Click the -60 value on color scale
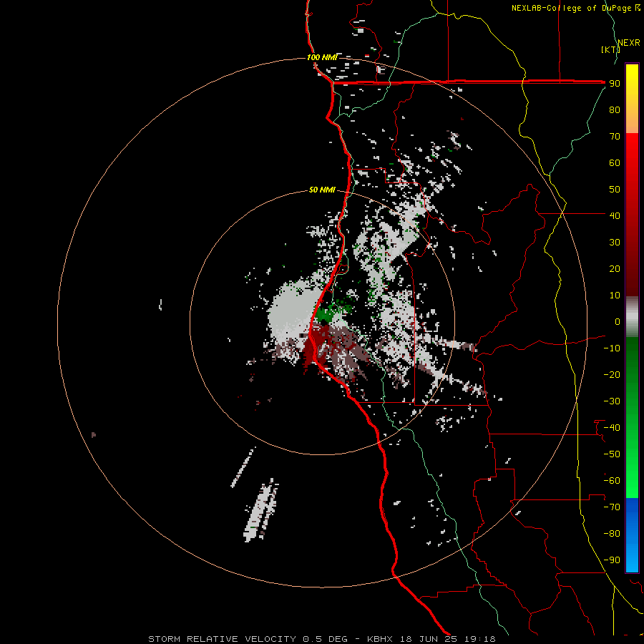The width and height of the screenshot is (644, 644). click(x=612, y=481)
